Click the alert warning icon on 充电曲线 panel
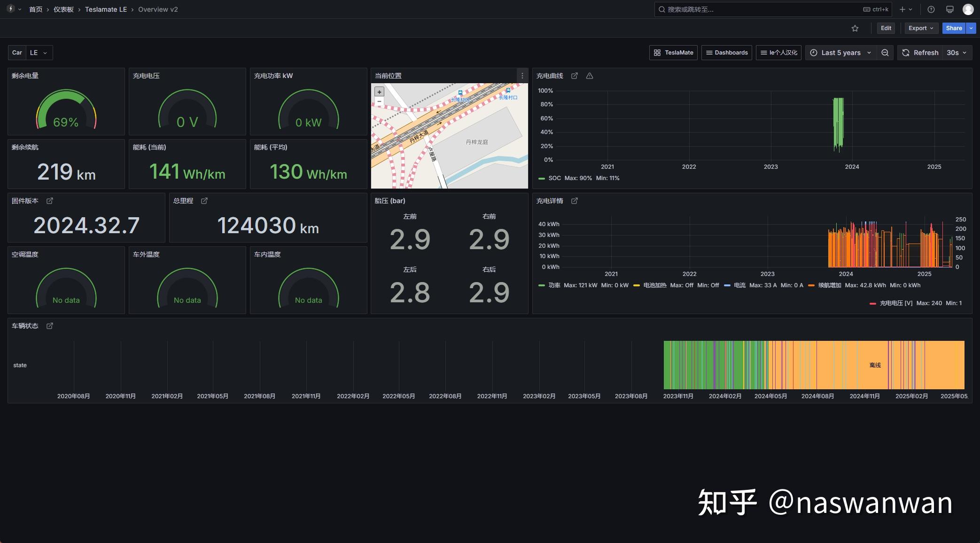980x543 pixels. pos(590,76)
